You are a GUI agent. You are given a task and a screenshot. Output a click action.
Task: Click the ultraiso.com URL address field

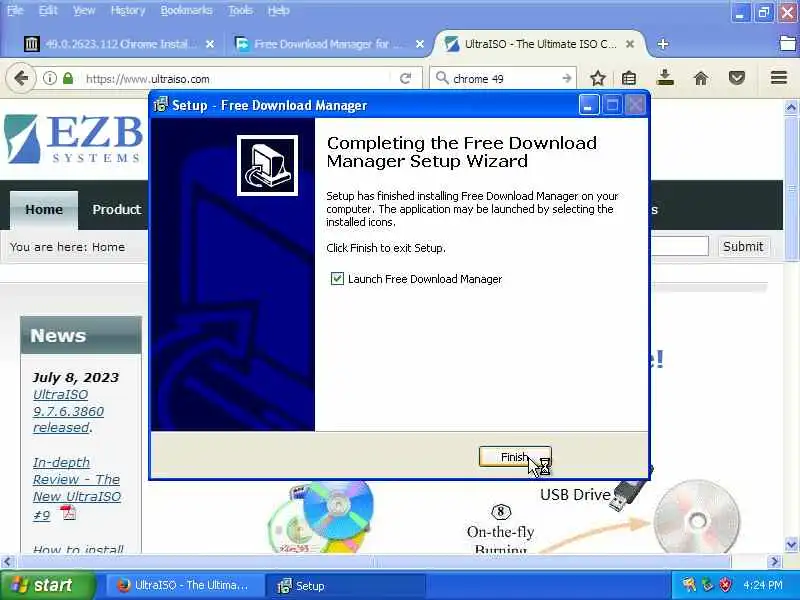(235, 79)
